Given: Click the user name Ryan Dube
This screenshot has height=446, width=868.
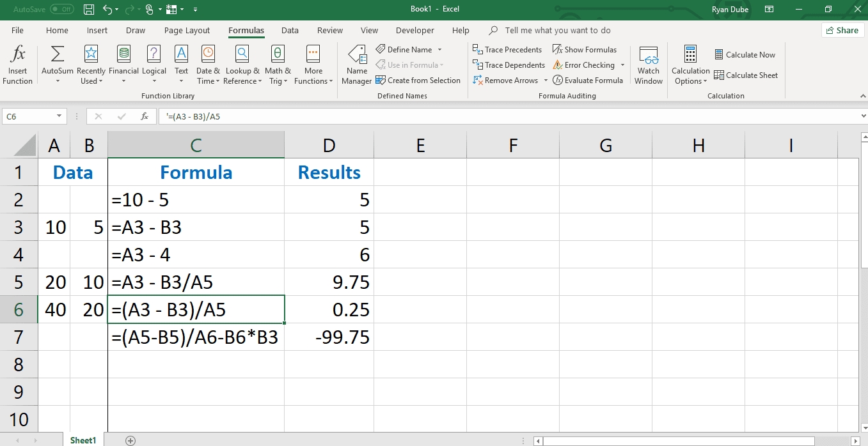Looking at the screenshot, I should (x=730, y=10).
